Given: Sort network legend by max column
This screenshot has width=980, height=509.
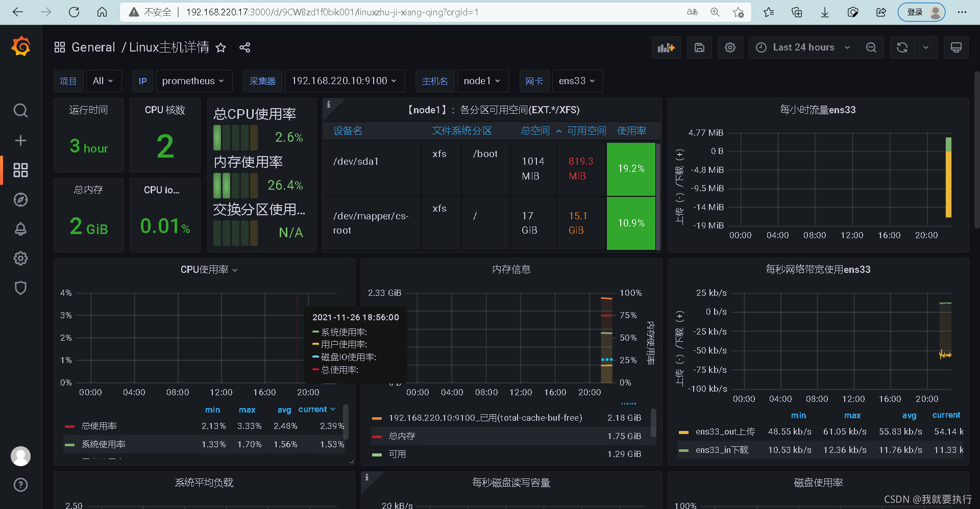Looking at the screenshot, I should pos(852,415).
